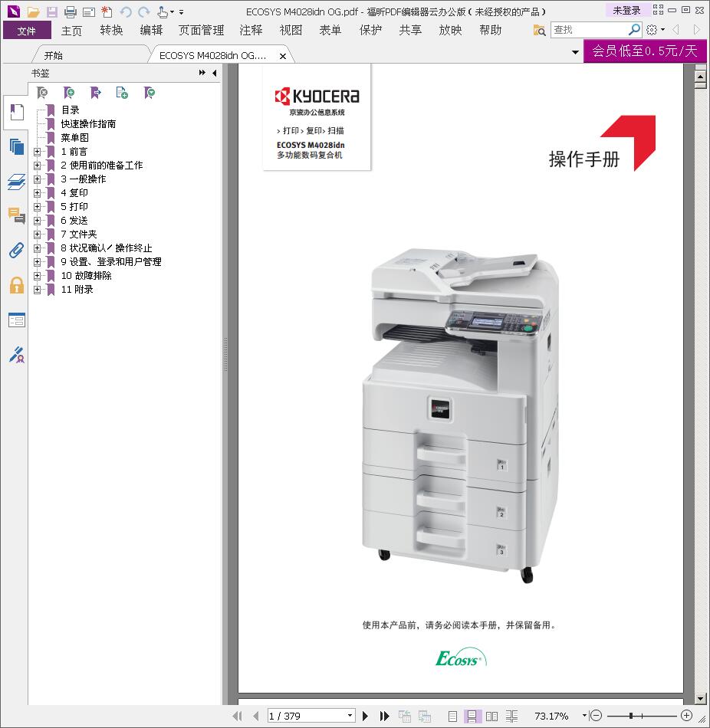Select the 快速操作指南 bookmark

pos(88,124)
